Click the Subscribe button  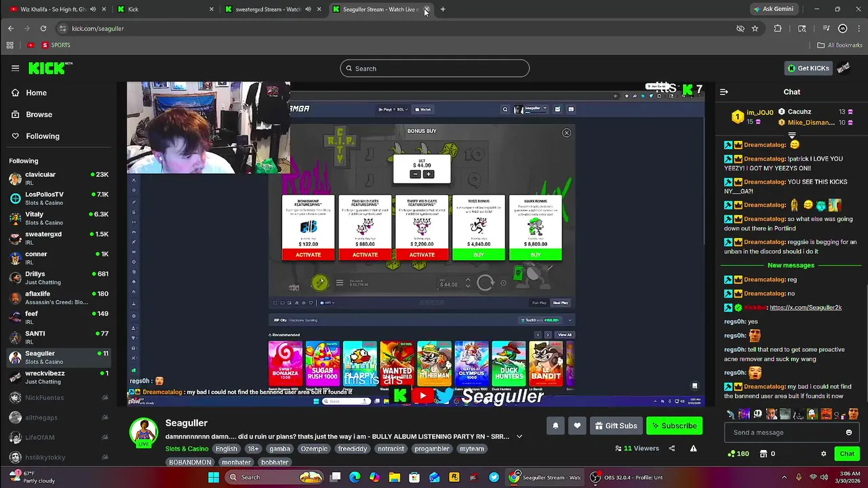673,426
